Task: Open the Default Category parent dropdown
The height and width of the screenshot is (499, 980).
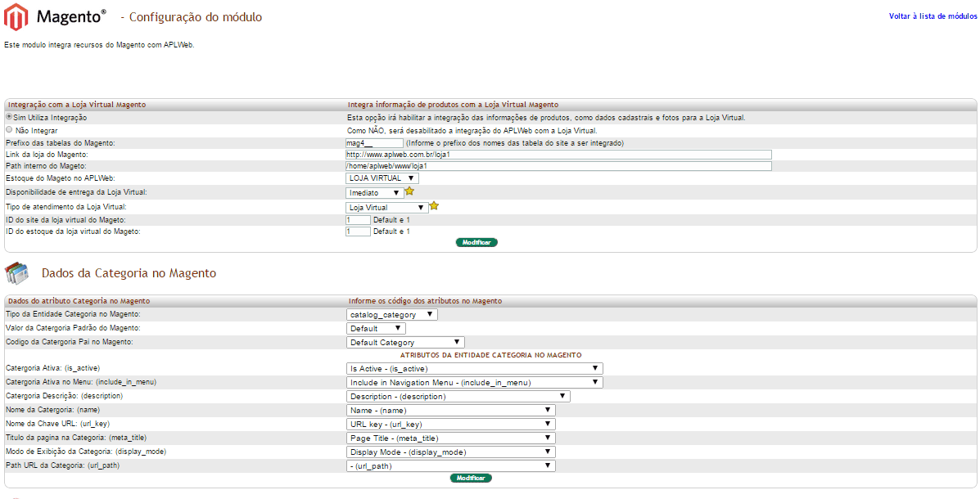Action: 405,342
